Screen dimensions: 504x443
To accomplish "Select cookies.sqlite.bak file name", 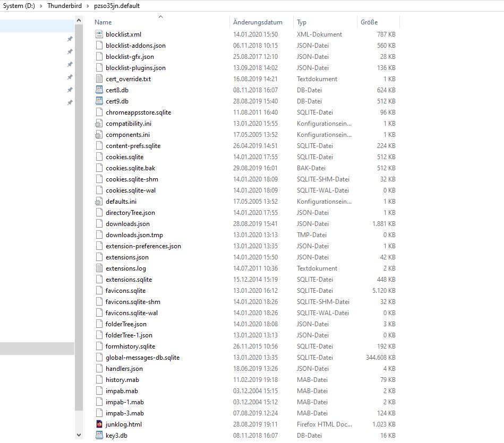I will click(x=130, y=168).
